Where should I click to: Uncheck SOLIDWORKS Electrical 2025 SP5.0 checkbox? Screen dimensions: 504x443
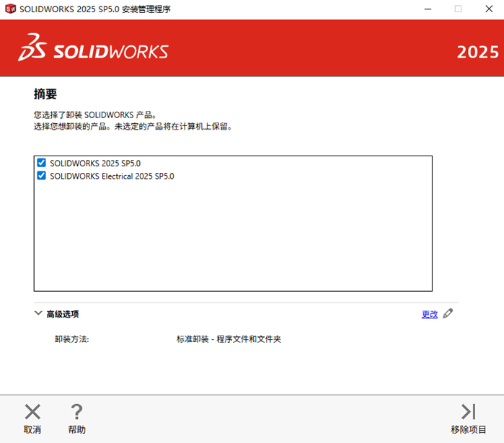42,176
